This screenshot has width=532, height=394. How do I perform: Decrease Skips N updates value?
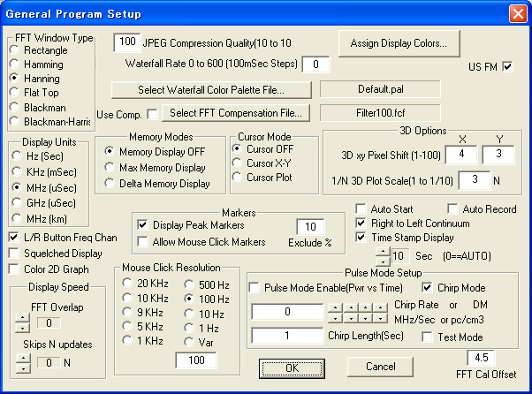tap(23, 368)
